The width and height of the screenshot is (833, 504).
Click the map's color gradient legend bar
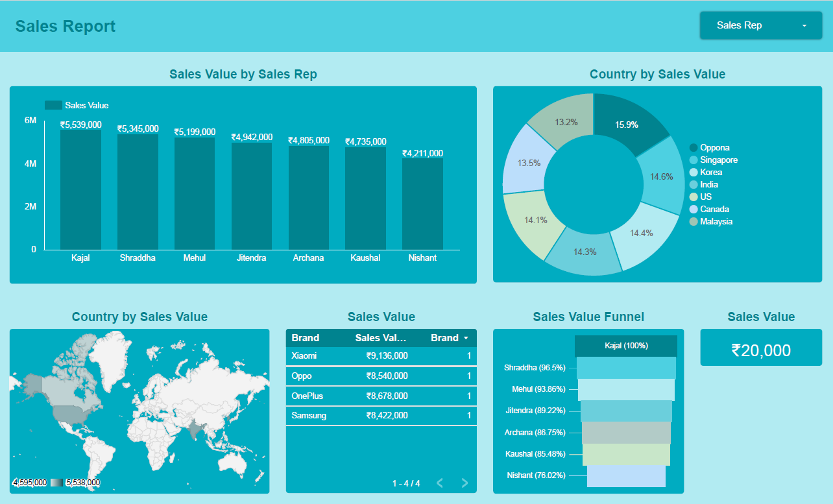point(57,483)
